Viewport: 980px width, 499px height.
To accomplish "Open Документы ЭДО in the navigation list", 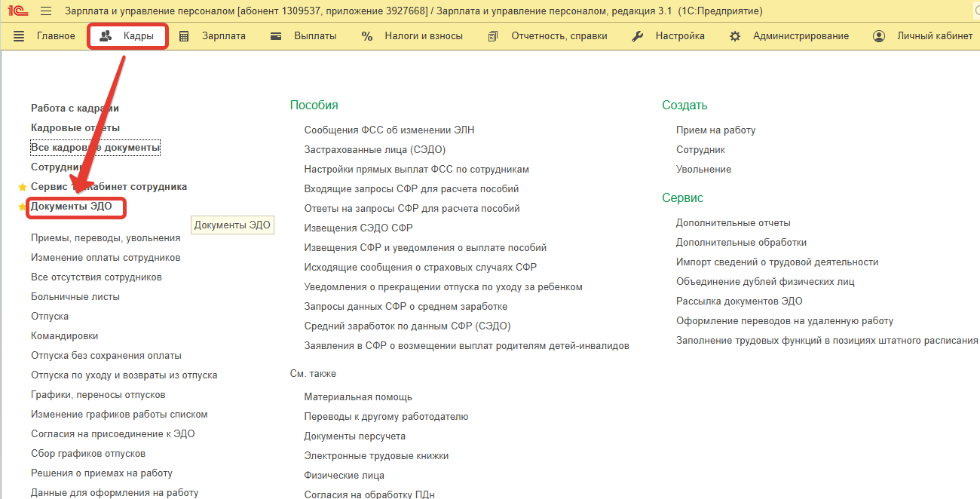I will 72,207.
